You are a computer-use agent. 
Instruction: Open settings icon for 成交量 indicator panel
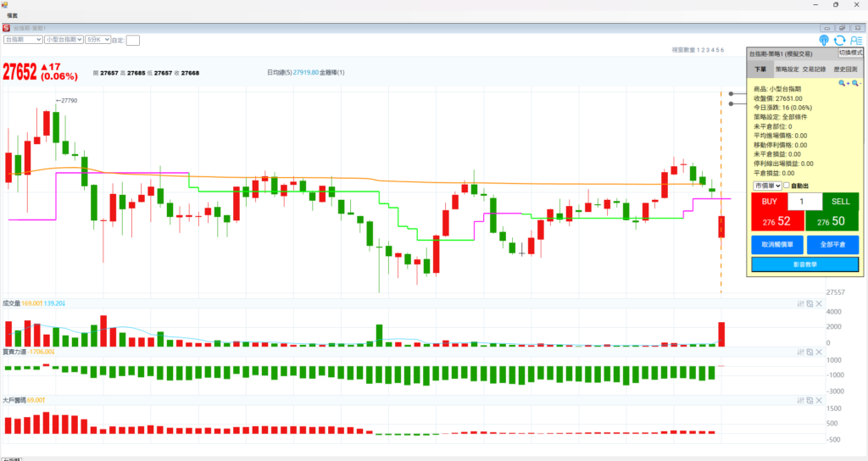coord(800,303)
